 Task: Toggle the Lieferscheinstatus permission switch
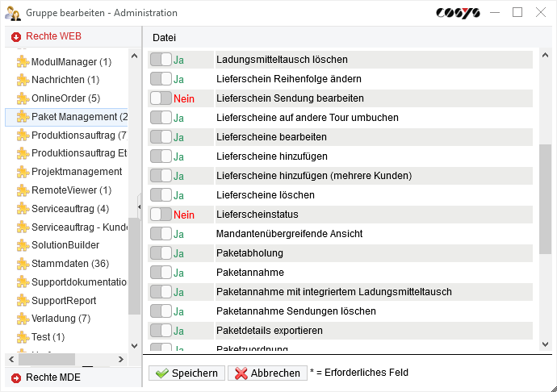click(161, 215)
